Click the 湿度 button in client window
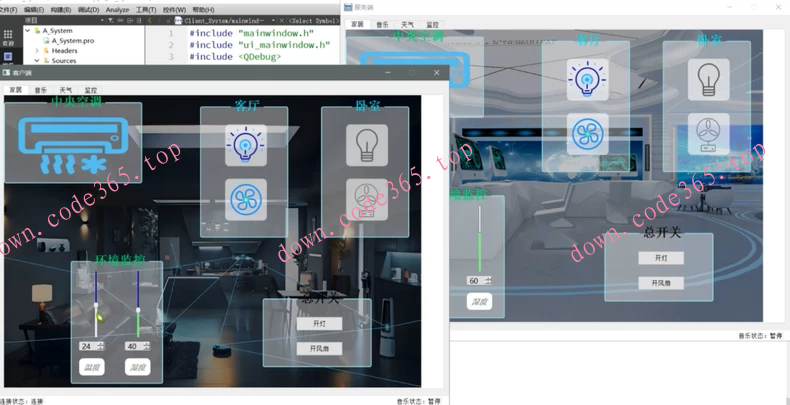 138,367
